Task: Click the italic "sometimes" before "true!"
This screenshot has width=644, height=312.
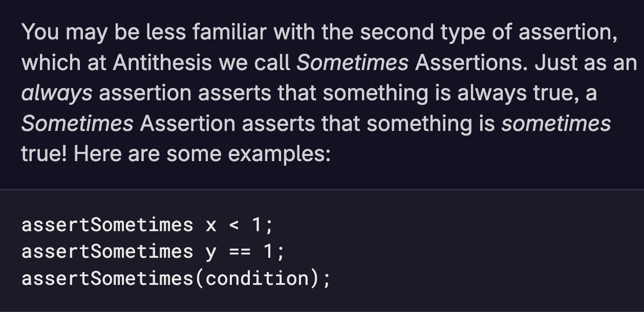Action: pyautogui.click(x=556, y=124)
